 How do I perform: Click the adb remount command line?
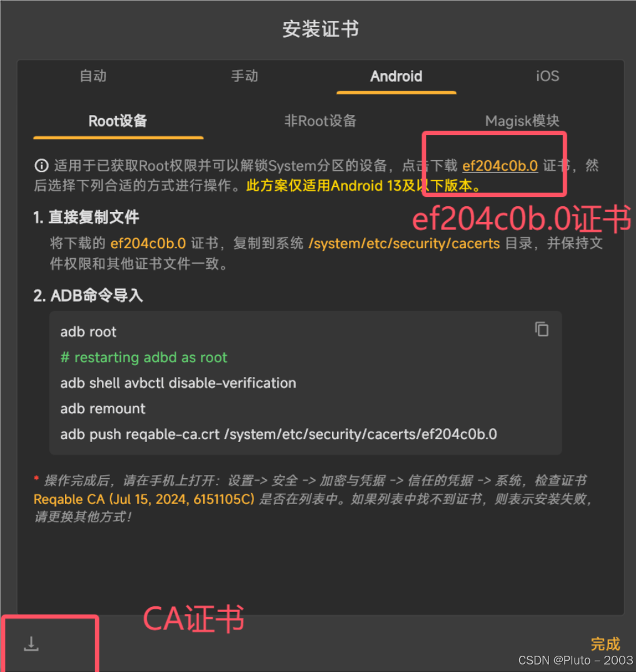pyautogui.click(x=103, y=408)
